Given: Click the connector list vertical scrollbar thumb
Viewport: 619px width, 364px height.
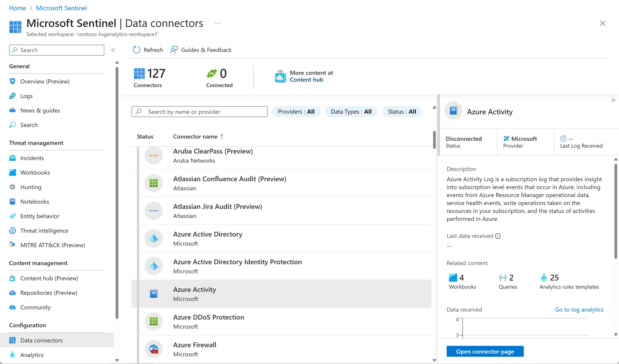Looking at the screenshot, I should tap(434, 140).
